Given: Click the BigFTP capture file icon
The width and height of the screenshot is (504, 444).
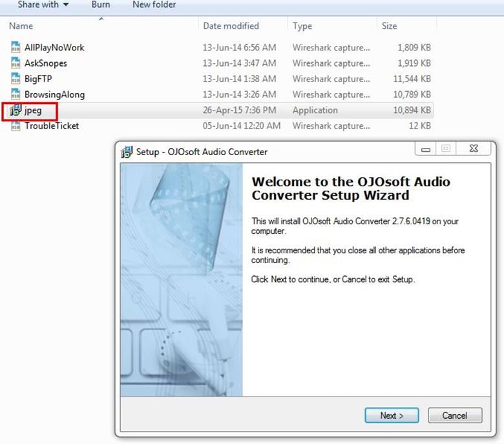Looking at the screenshot, I should (x=16, y=79).
